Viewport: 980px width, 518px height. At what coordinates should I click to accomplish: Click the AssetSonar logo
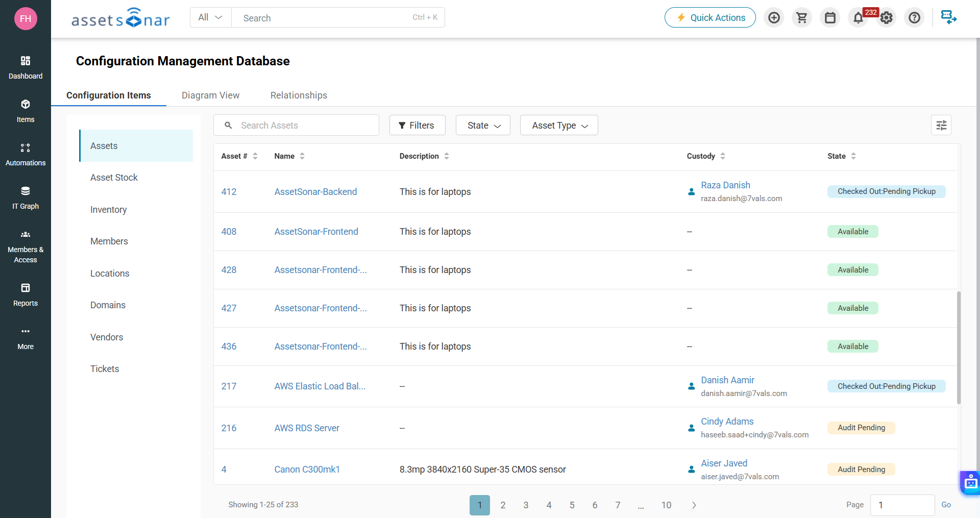point(120,18)
